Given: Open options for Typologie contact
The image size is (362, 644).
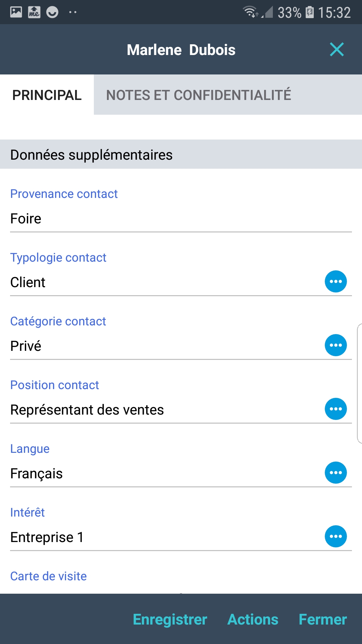Looking at the screenshot, I should 336,281.
